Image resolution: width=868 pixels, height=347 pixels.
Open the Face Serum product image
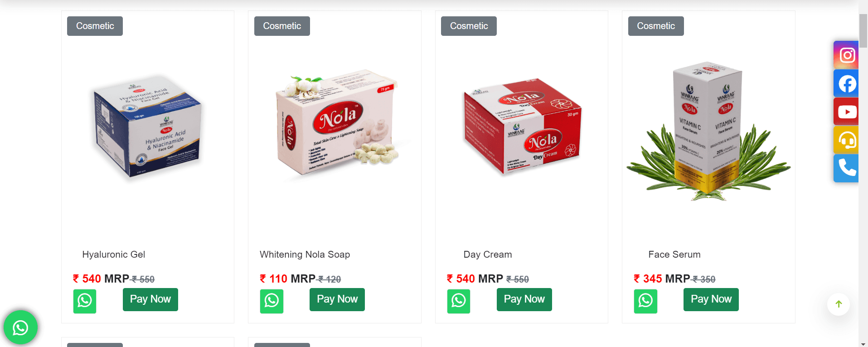[x=708, y=132]
